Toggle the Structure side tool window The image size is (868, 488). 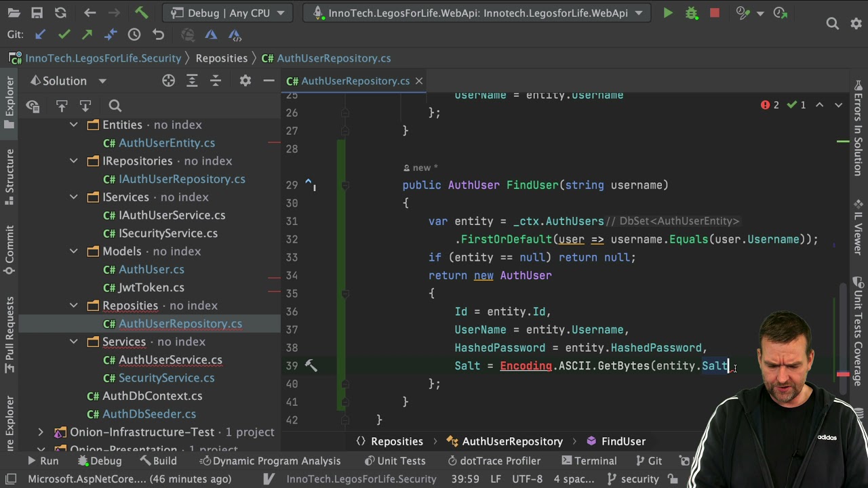[x=9, y=178]
